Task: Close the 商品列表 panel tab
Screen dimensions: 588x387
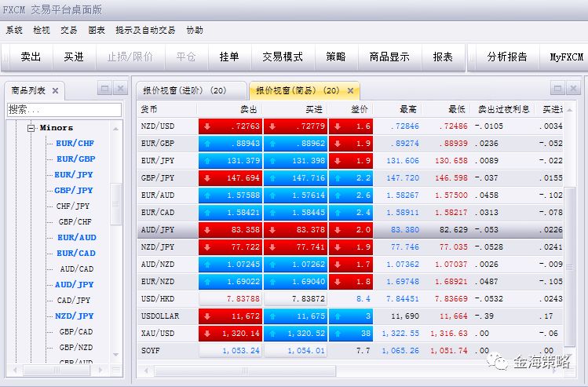Action: [x=55, y=90]
